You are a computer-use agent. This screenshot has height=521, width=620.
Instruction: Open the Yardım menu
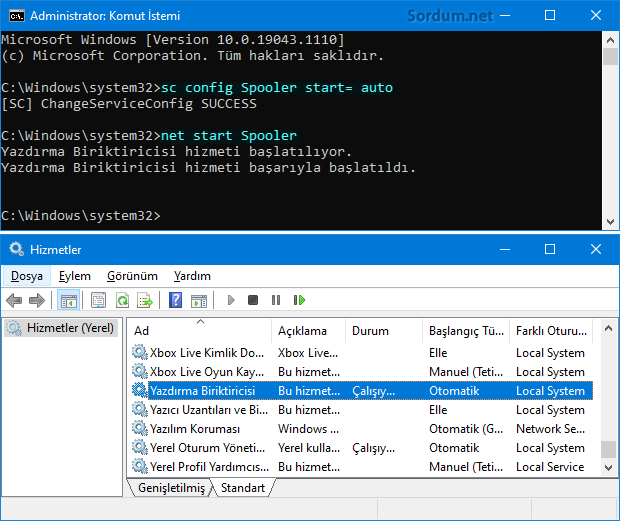tap(192, 276)
